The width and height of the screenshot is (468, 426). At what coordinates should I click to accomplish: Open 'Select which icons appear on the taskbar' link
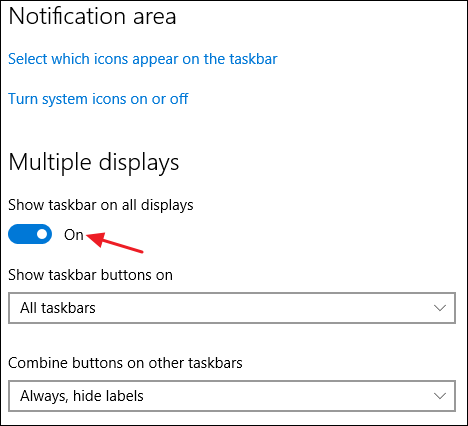pos(143,59)
